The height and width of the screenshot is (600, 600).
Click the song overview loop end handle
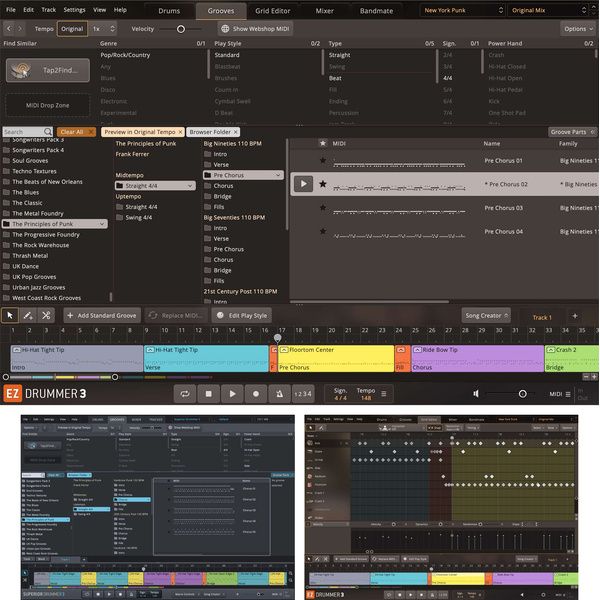(115, 377)
